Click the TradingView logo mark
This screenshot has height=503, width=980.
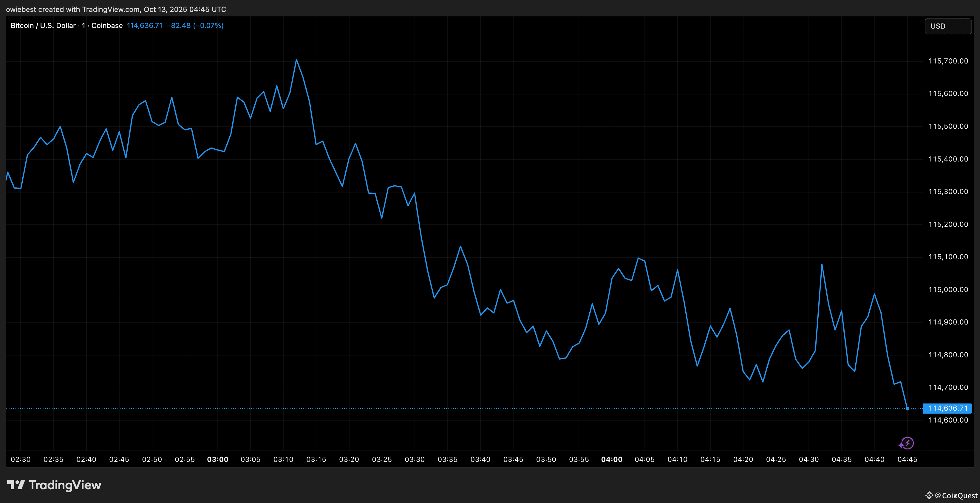16,485
